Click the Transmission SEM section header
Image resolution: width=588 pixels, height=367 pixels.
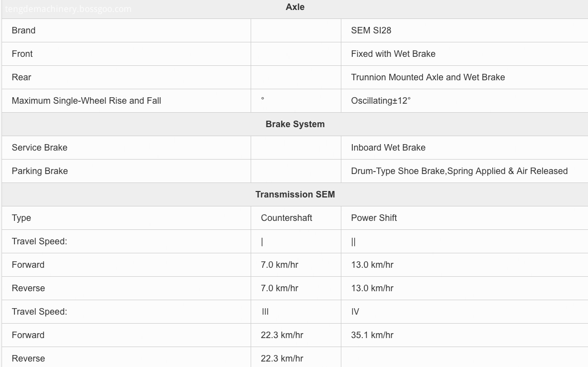(295, 194)
